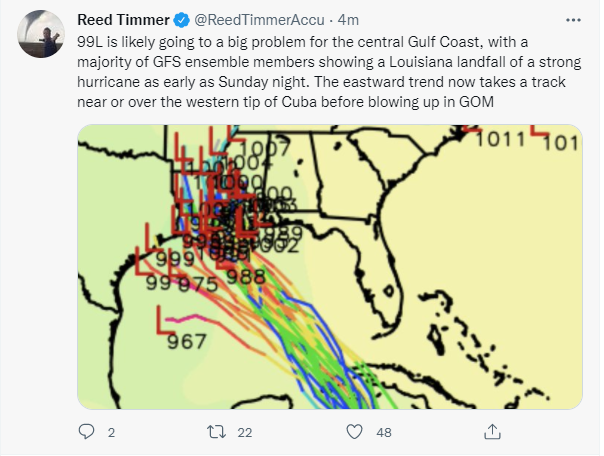Click the reply count of 2

(x=111, y=433)
